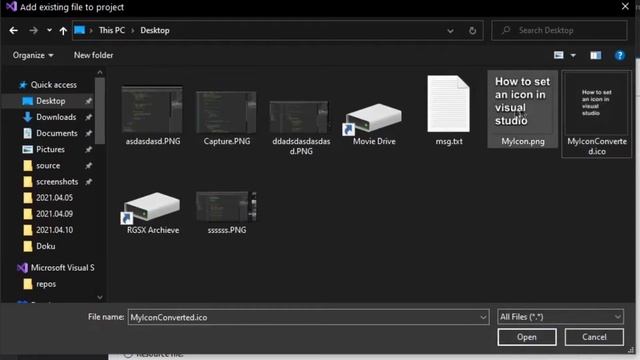Open the screenshots folder in sidebar
This screenshot has width=640, height=360.
(x=57, y=182)
